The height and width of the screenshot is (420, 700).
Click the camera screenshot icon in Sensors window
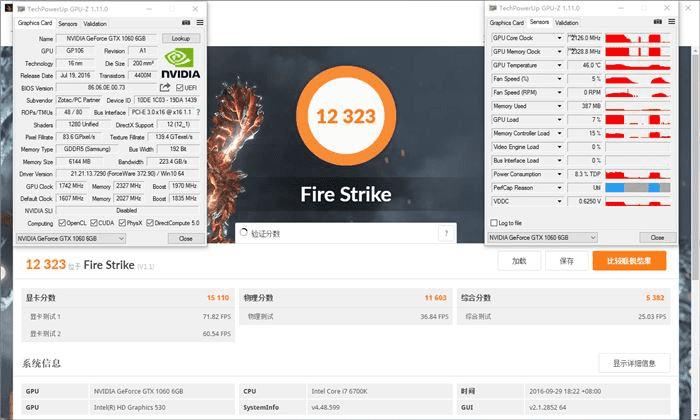658,21
